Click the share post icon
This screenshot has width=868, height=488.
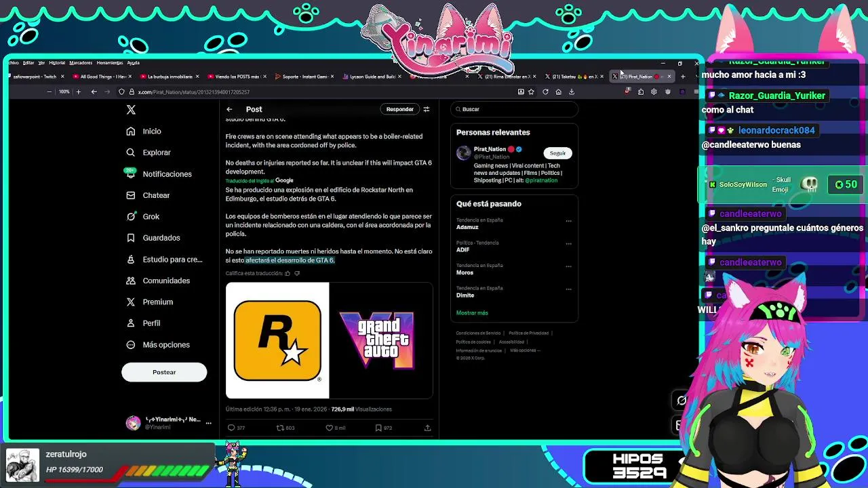click(x=427, y=428)
